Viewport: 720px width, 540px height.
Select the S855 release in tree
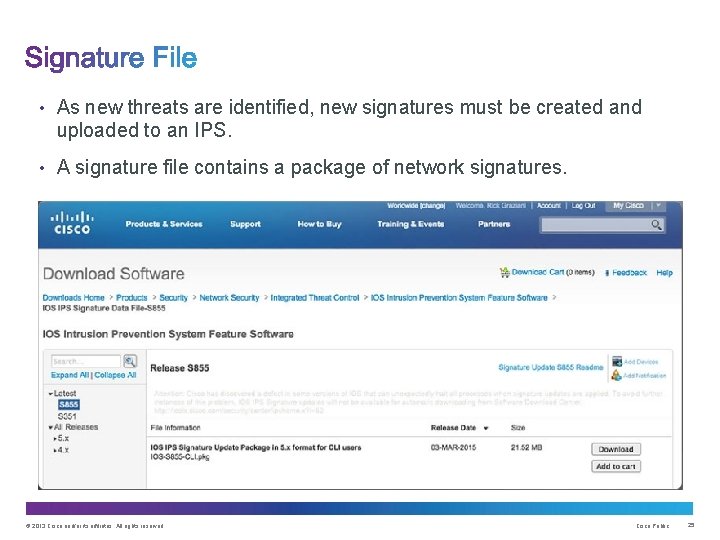pos(68,405)
